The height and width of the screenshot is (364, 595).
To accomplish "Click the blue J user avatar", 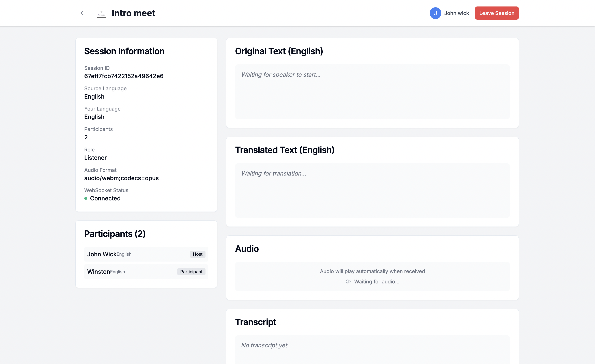I will pyautogui.click(x=435, y=13).
